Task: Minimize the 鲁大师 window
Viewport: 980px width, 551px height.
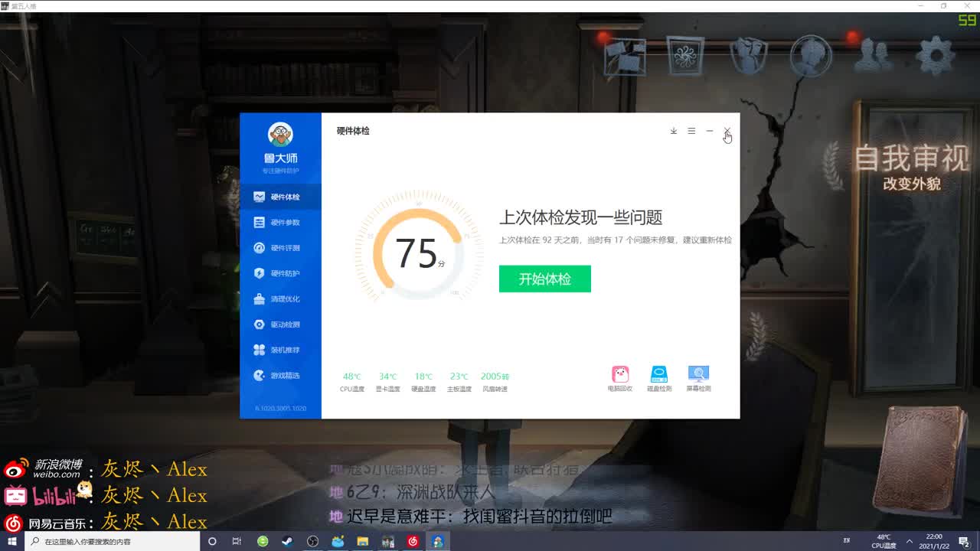Action: point(710,131)
